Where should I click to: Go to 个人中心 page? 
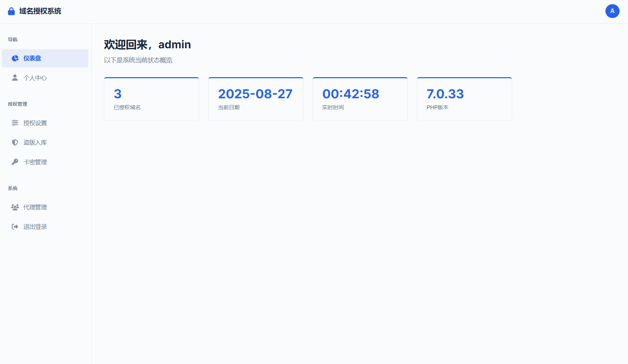tap(35, 78)
